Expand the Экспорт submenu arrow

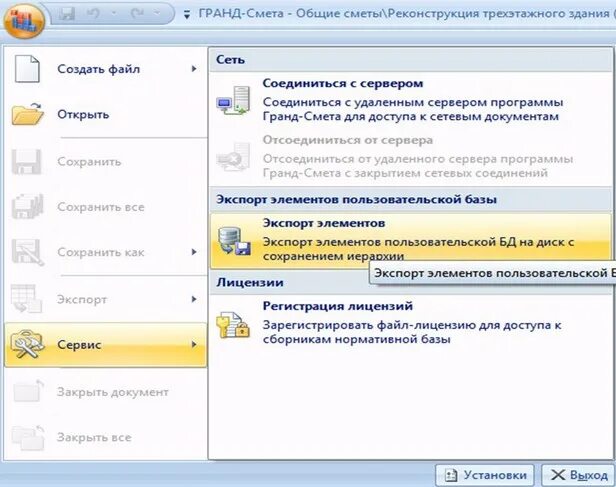coord(194,299)
